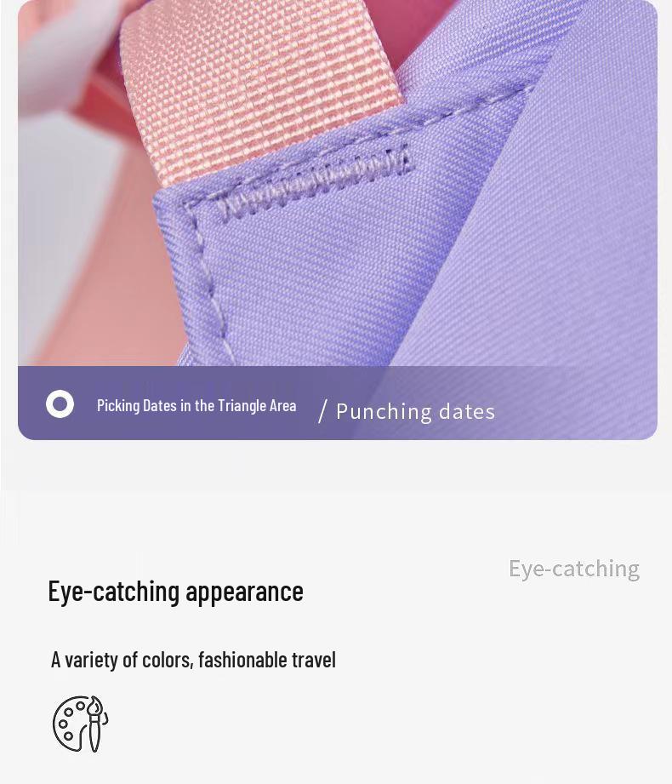Image resolution: width=672 pixels, height=784 pixels.
Task: Click the paintbrush in the palette icon
Action: (94, 724)
